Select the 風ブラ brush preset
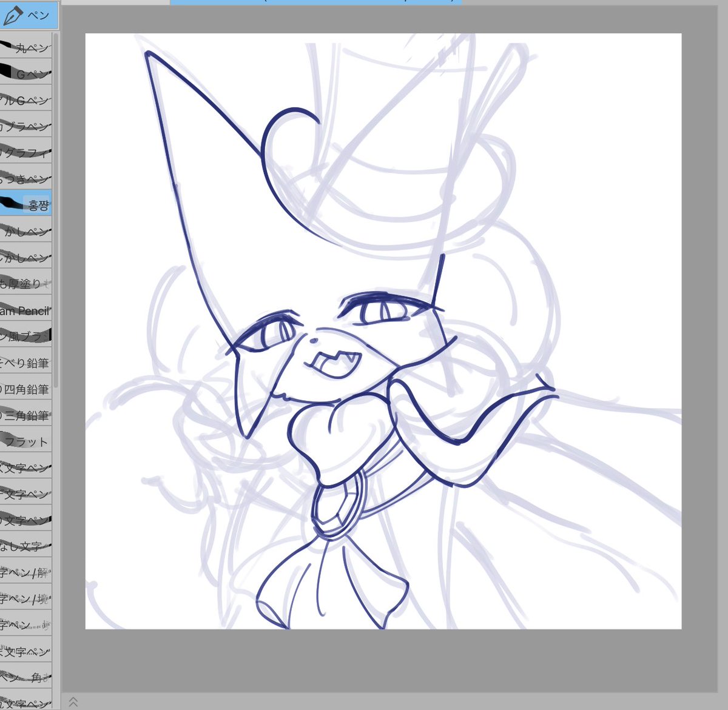 coord(25,336)
